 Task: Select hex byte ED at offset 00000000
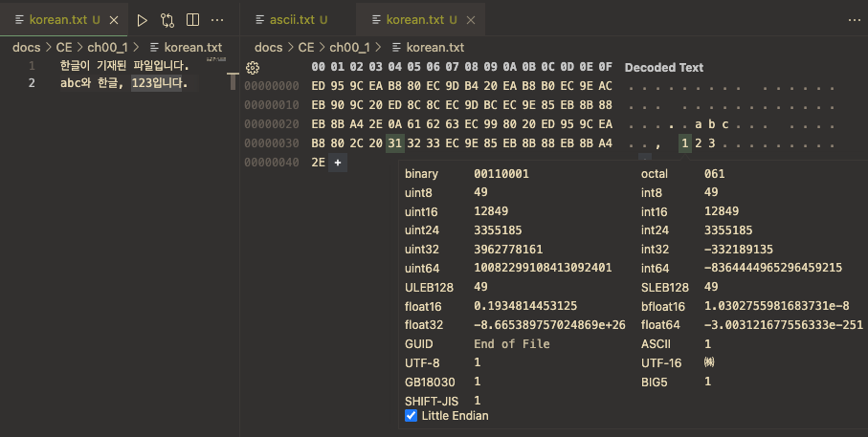(x=319, y=86)
